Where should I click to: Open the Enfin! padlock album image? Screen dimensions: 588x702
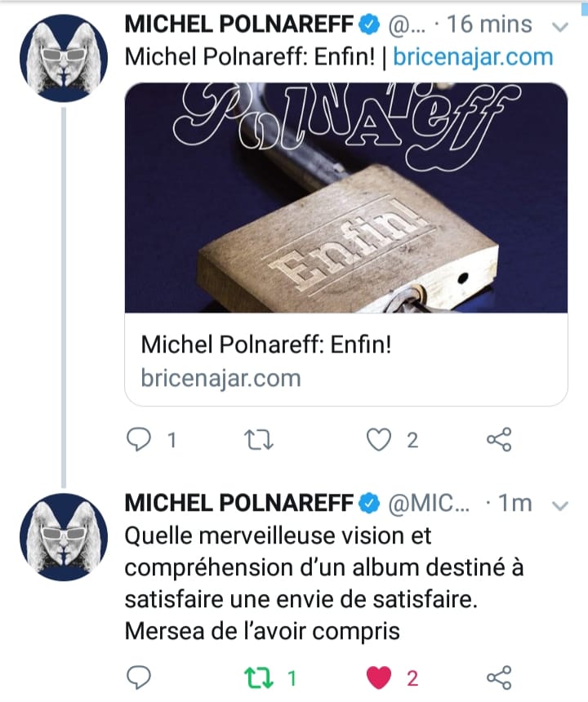(345, 198)
